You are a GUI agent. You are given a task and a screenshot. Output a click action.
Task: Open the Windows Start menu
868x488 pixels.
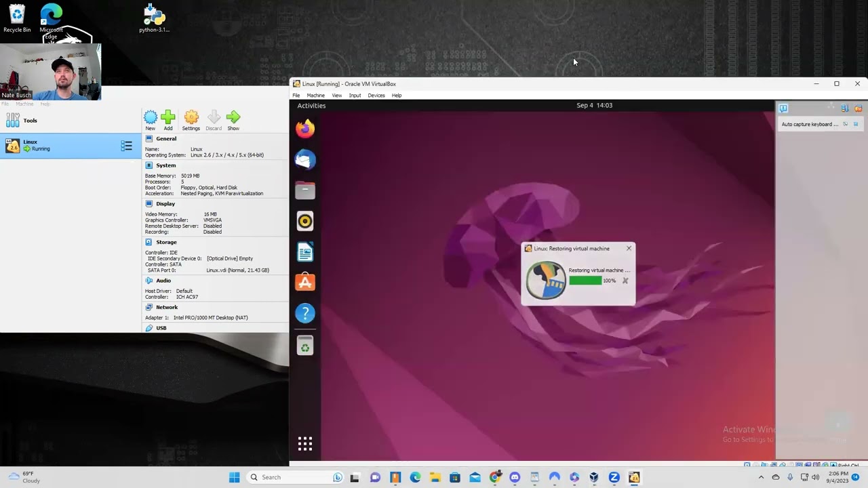click(234, 477)
